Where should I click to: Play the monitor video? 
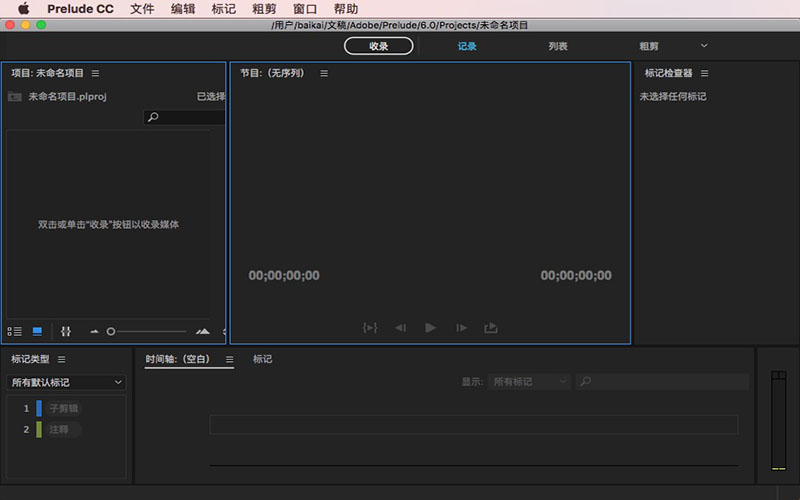[x=431, y=328]
